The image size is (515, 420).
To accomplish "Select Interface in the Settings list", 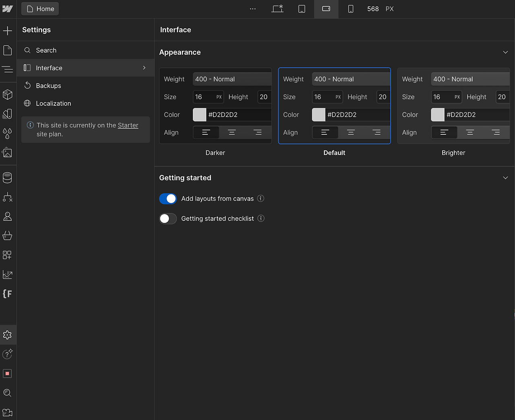I will [86, 68].
